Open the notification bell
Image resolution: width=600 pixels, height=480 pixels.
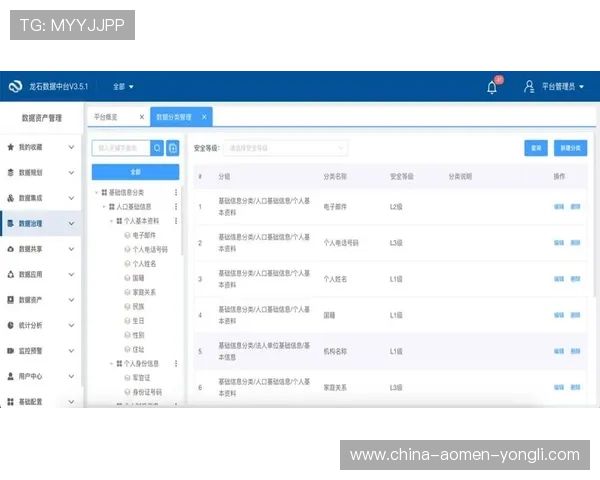click(x=492, y=87)
